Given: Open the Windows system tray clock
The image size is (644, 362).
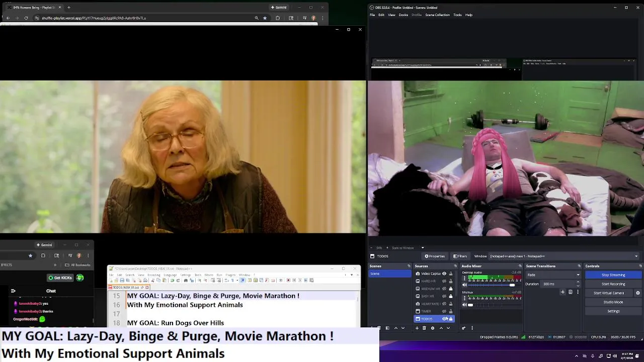Looking at the screenshot, I should pos(627,356).
